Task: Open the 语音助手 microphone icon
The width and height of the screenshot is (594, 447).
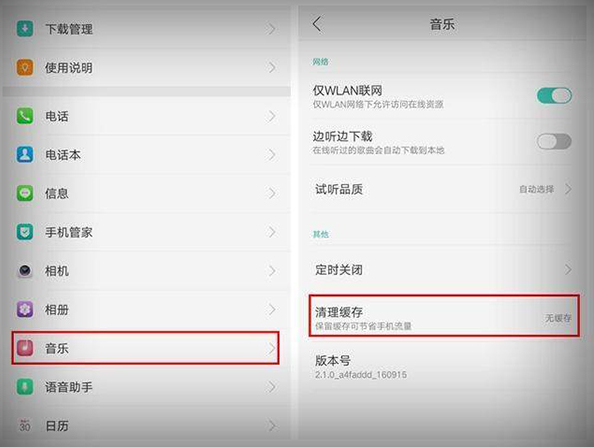Action: 25,387
